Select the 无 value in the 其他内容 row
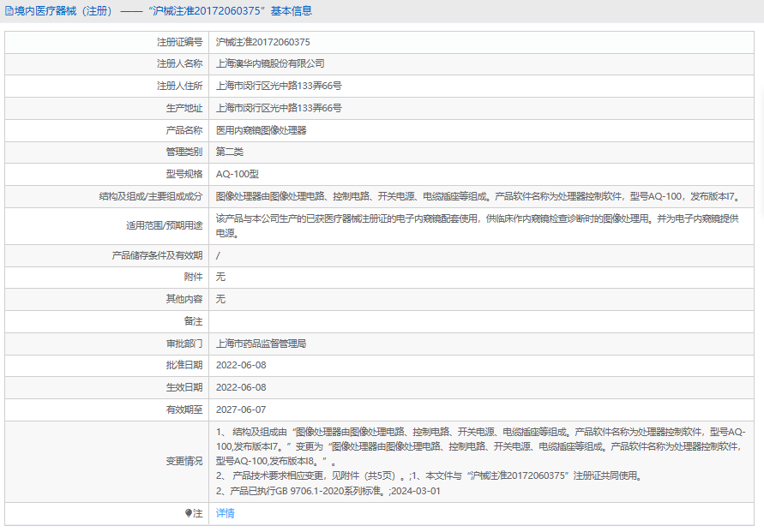The height and width of the screenshot is (532, 764). point(220,299)
